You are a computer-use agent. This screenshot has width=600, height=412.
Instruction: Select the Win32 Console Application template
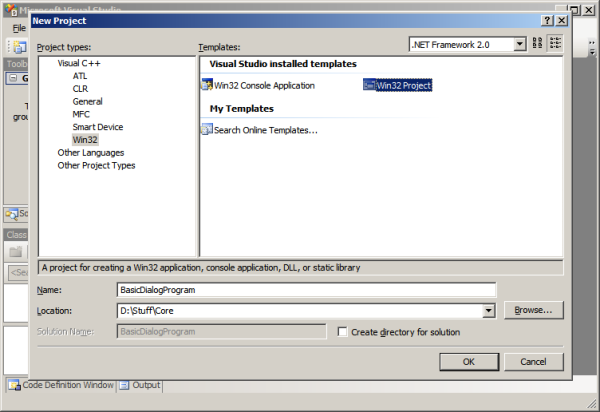point(258,85)
